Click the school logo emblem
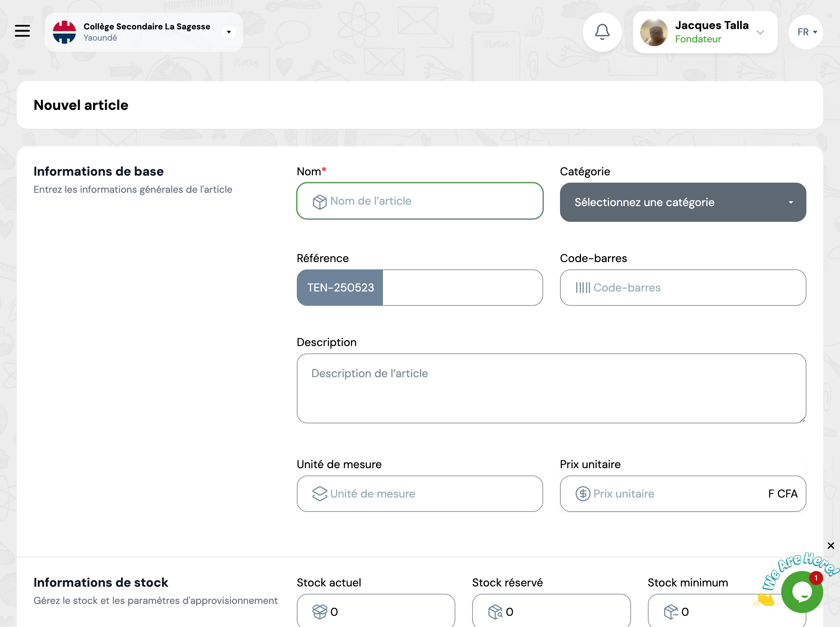840x627 pixels. click(x=64, y=32)
